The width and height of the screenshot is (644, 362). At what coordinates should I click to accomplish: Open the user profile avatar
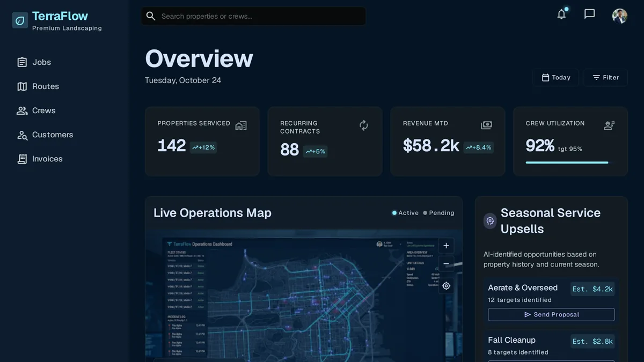(620, 16)
